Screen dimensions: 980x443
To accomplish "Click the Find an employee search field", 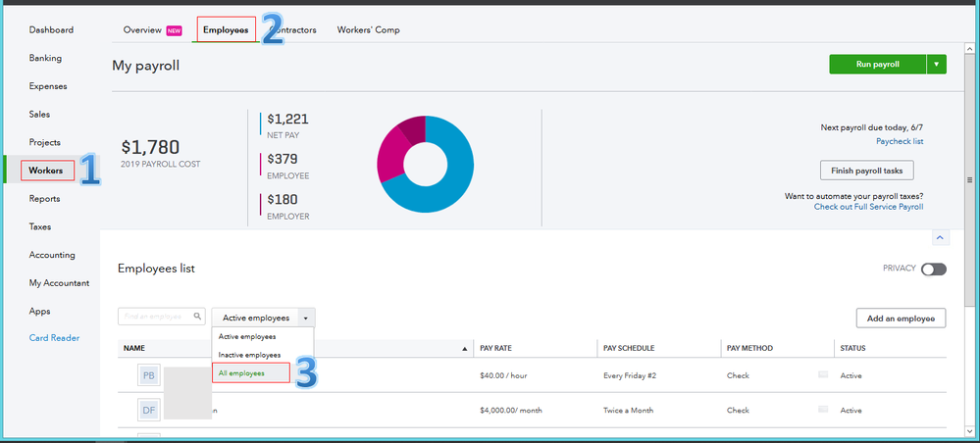I will coord(161,317).
